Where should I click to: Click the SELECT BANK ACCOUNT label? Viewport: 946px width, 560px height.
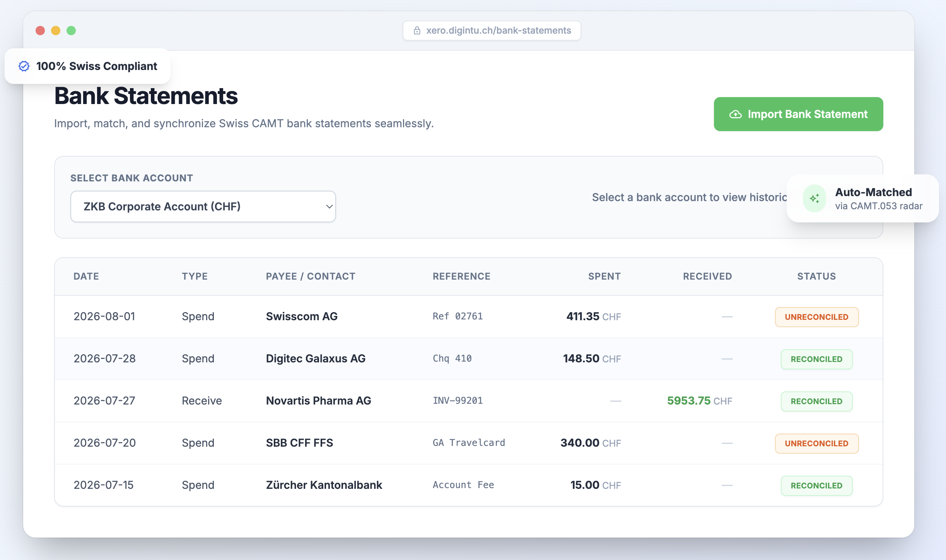pyautogui.click(x=131, y=178)
